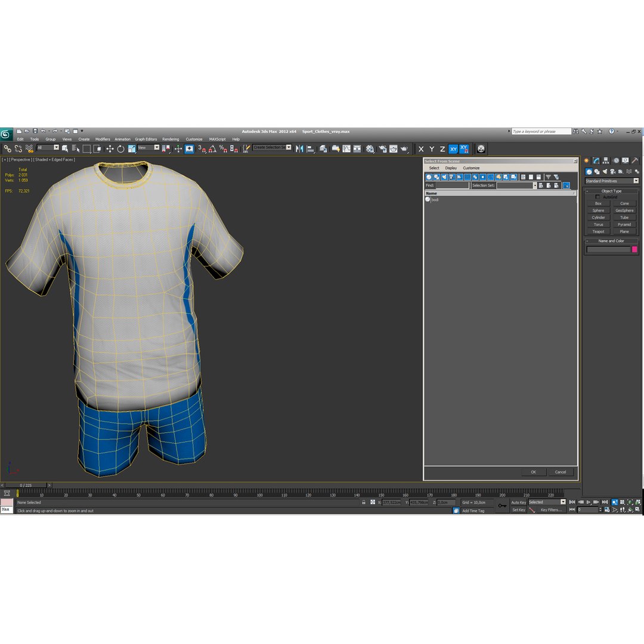This screenshot has width=644, height=644.
Task: Click the Torus object type button
Action: [x=598, y=225]
